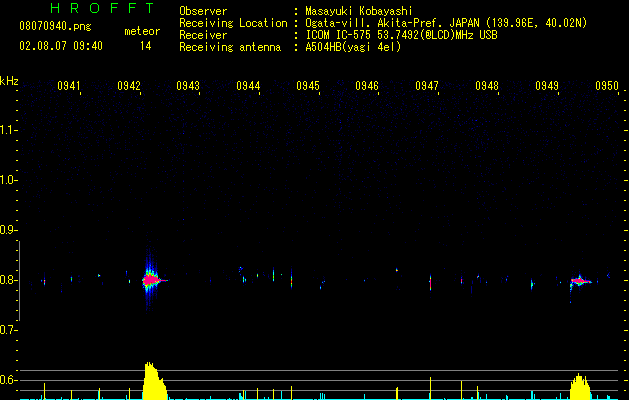The height and width of the screenshot is (400, 629).
Task: Click the 0.7 kHz frequency label
Action: (x=9, y=330)
